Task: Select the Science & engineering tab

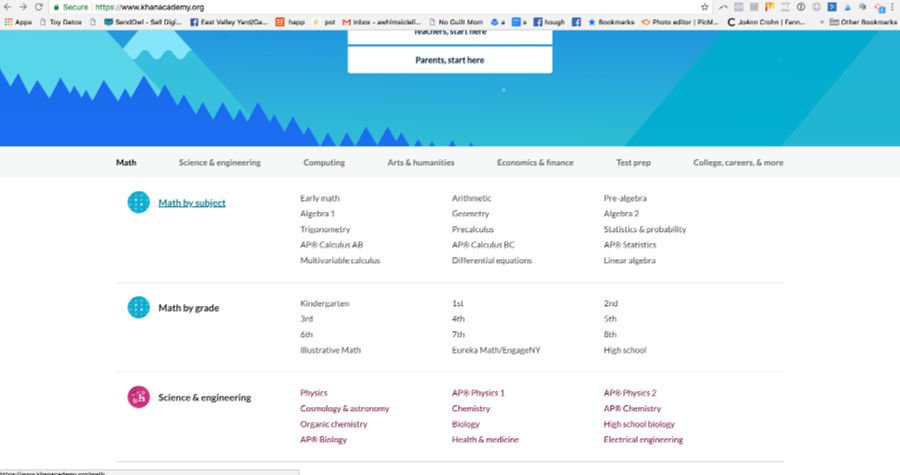Action: click(219, 162)
